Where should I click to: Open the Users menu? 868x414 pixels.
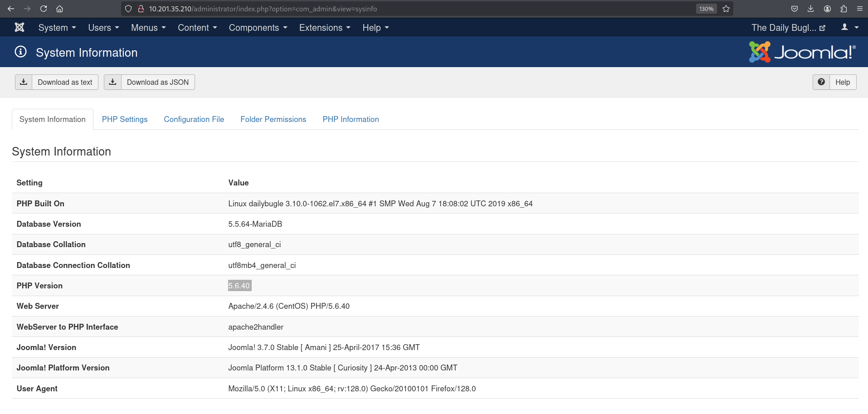103,28
